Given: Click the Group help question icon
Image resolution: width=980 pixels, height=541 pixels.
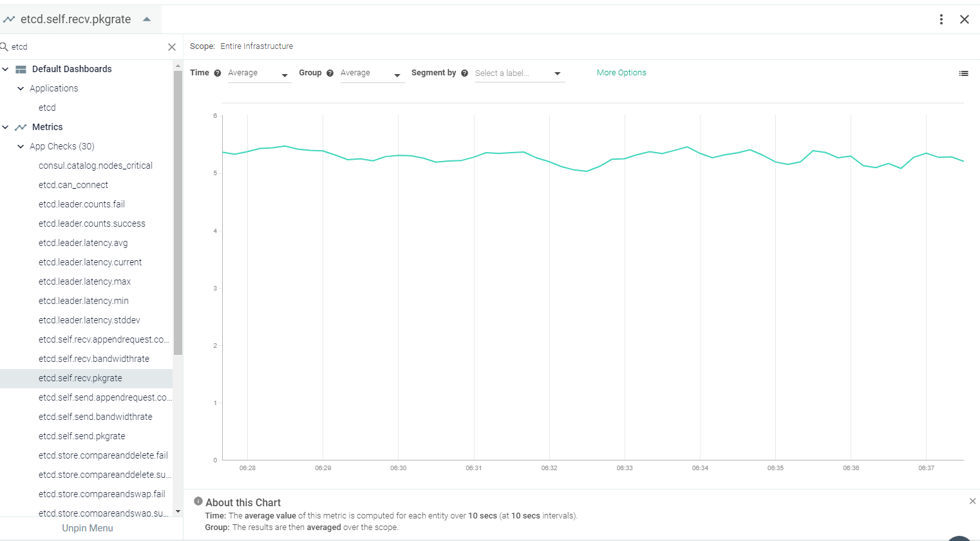Looking at the screenshot, I should [330, 73].
